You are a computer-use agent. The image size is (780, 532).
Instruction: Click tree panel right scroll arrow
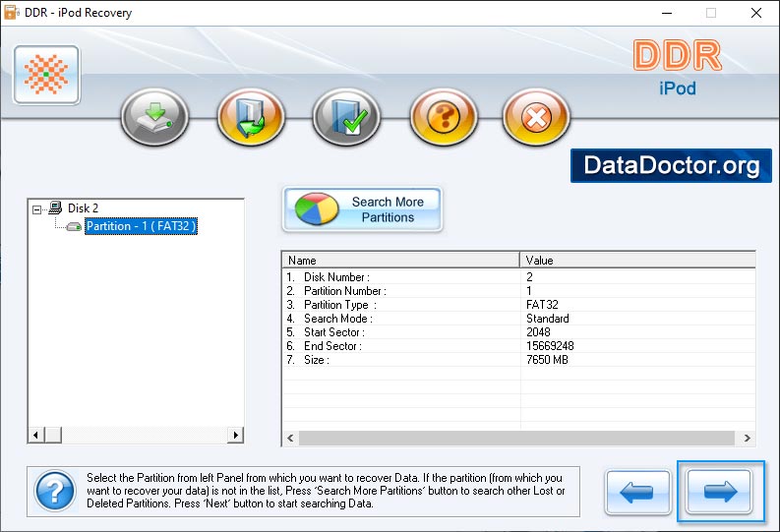[x=235, y=435]
